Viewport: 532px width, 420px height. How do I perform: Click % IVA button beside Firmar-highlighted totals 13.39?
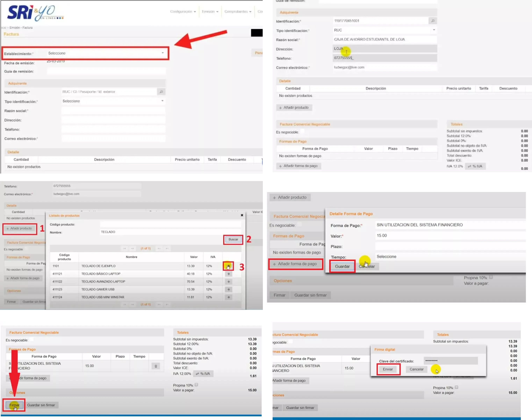tap(203, 374)
